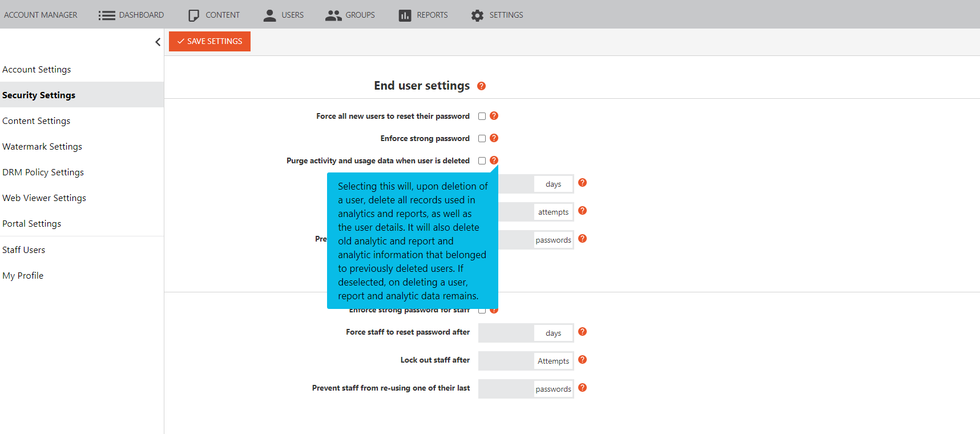Check Purge activity and usage data when user deleted
980x434 pixels.
[x=482, y=161]
